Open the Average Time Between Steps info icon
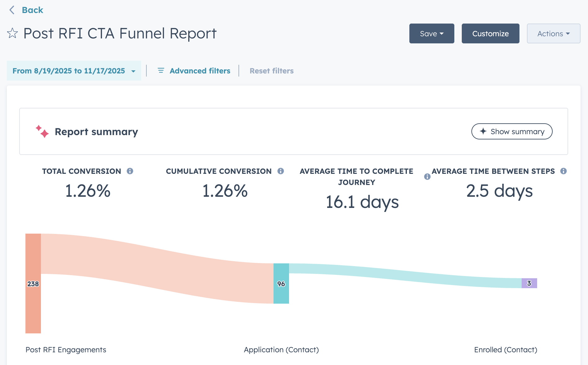The image size is (588, 365). (563, 171)
